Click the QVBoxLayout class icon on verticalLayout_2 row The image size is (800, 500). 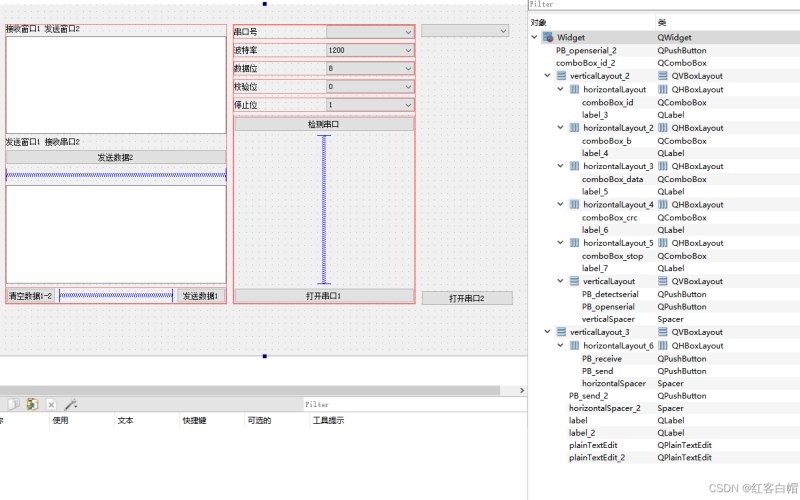coord(663,76)
